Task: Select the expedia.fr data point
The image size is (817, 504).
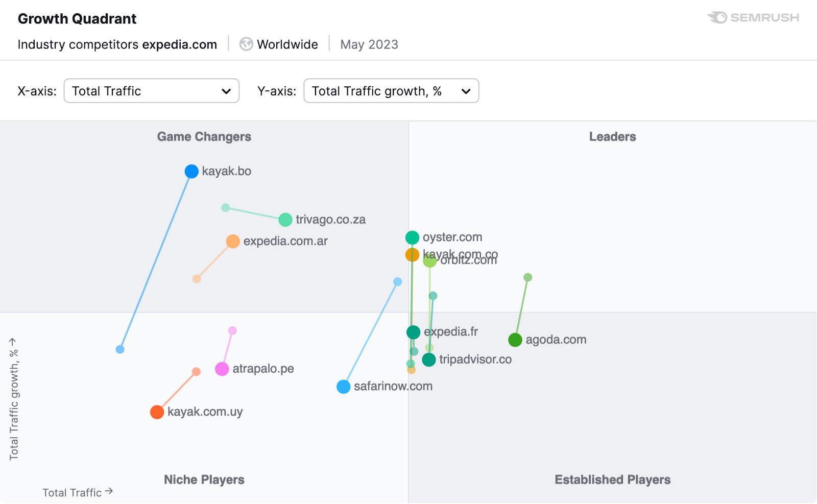Action: point(413,332)
